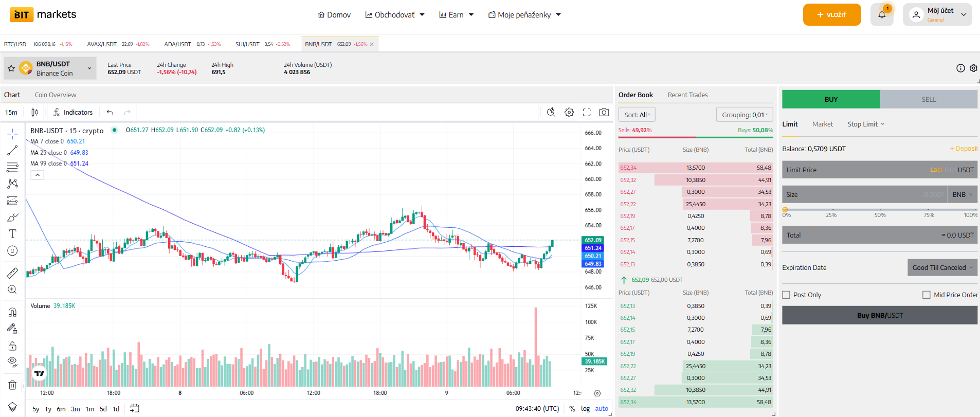Switch to the Recent Trades tab
980x417 pixels.
(x=687, y=95)
